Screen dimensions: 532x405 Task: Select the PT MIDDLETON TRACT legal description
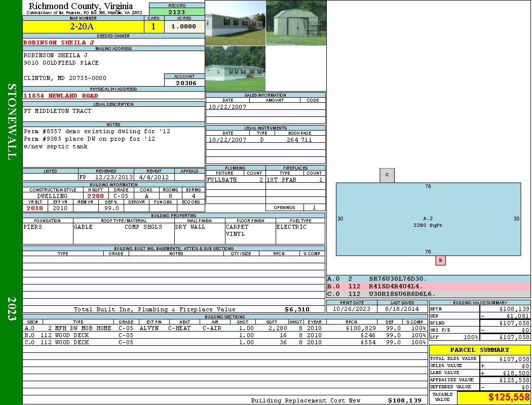[58, 111]
